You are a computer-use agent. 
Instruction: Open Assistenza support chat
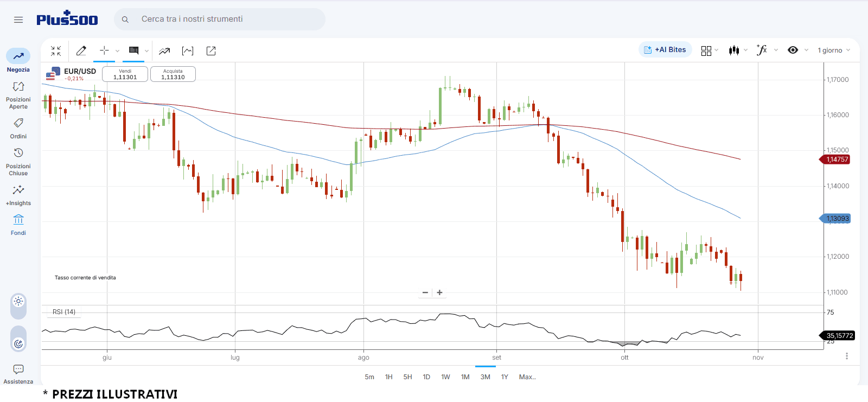(x=18, y=374)
